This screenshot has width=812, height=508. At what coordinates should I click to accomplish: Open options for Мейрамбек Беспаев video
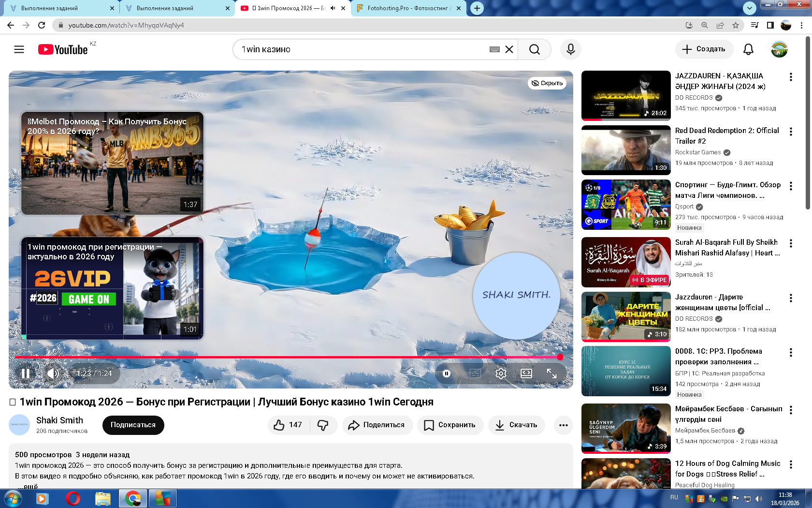[791, 410]
